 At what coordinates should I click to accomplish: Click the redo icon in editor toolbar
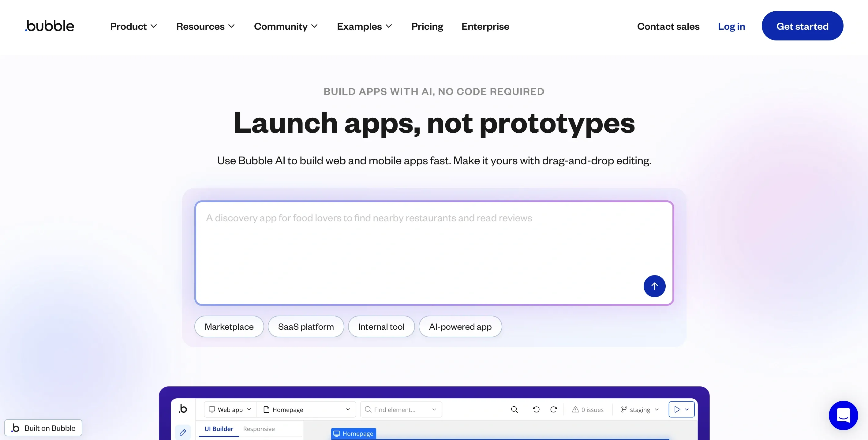[553, 409]
